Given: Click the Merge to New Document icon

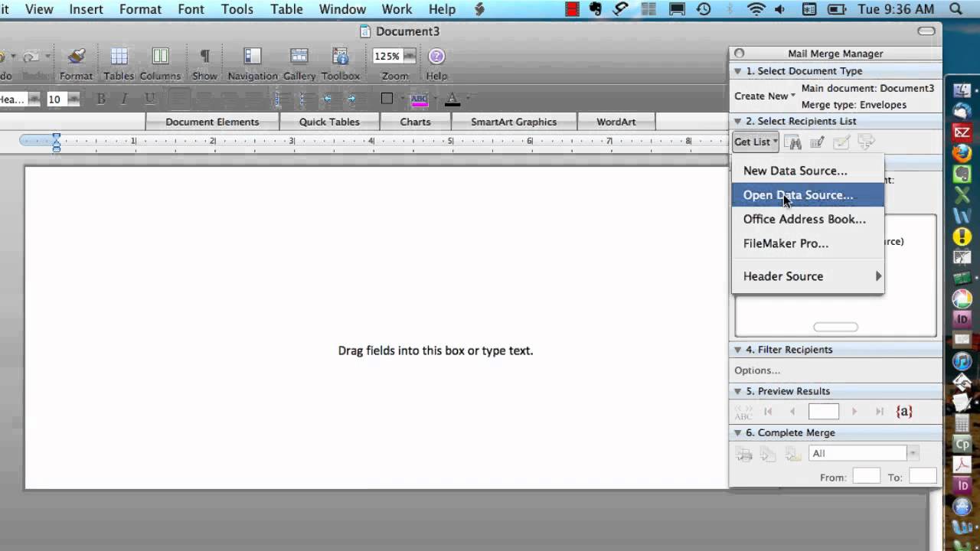Looking at the screenshot, I should 768,454.
